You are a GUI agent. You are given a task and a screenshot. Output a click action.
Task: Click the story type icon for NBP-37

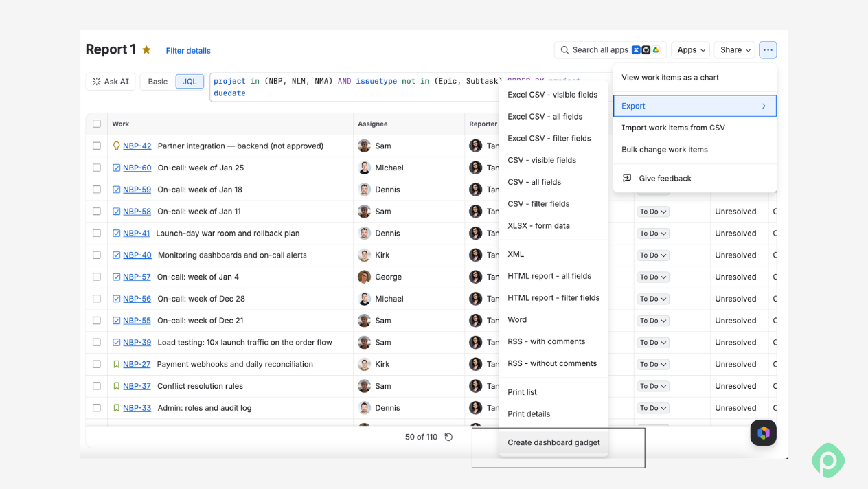116,386
